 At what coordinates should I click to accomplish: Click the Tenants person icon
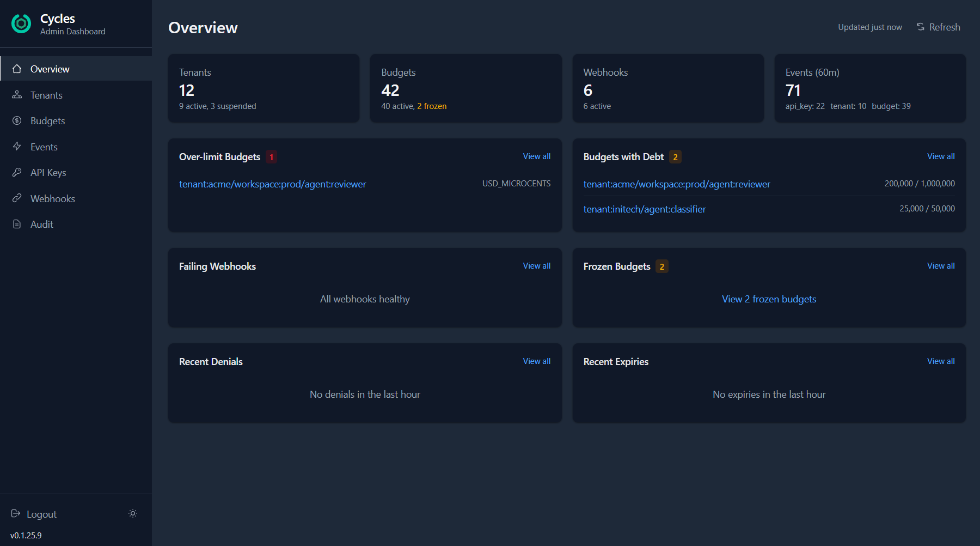click(x=17, y=95)
